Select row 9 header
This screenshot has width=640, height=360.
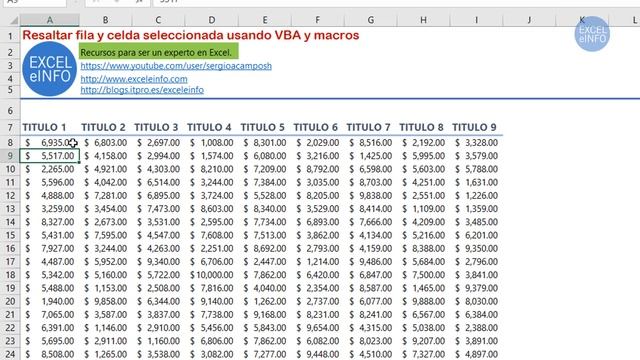point(10,156)
